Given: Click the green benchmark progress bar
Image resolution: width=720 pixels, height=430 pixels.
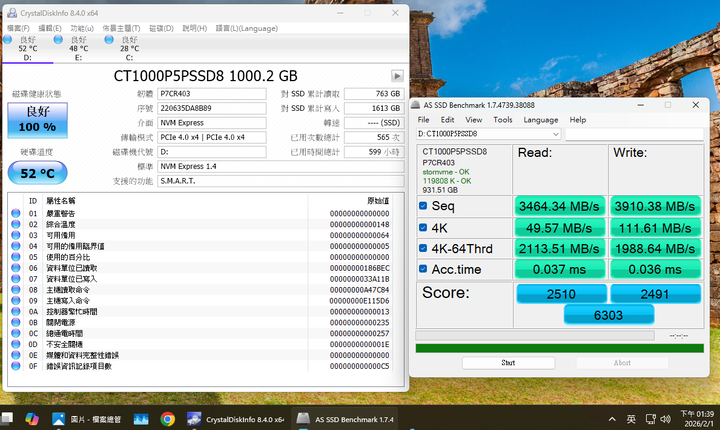Looking at the screenshot, I should point(559,348).
